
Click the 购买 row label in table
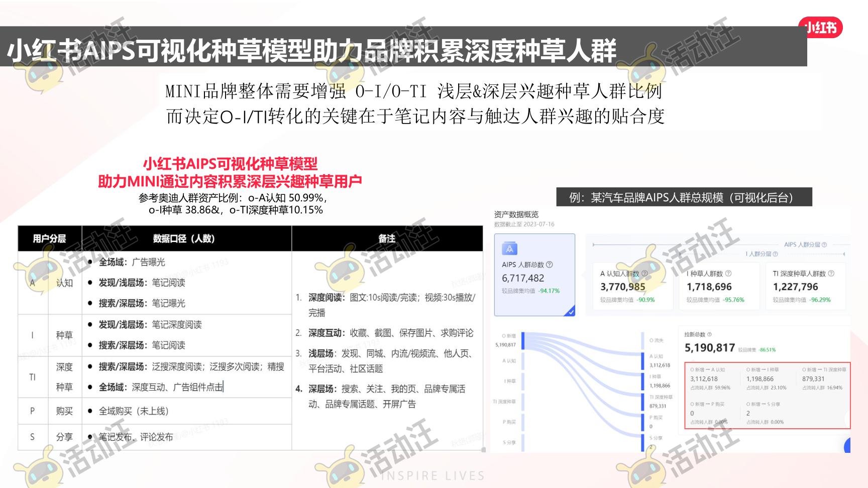click(64, 411)
